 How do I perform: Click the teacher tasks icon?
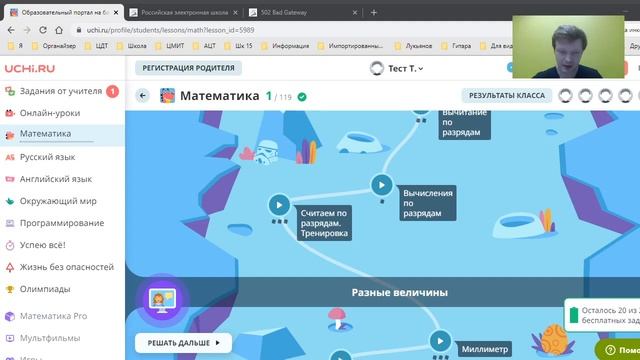point(10,91)
